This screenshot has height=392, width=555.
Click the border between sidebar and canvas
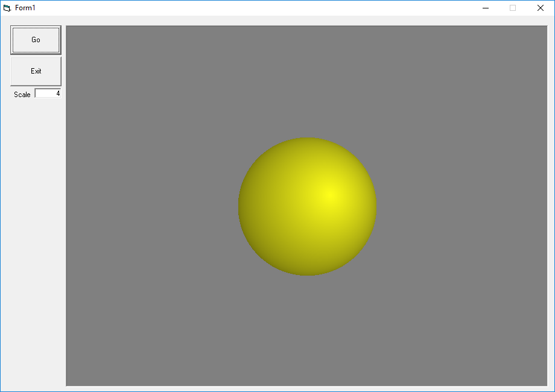[x=65, y=205]
